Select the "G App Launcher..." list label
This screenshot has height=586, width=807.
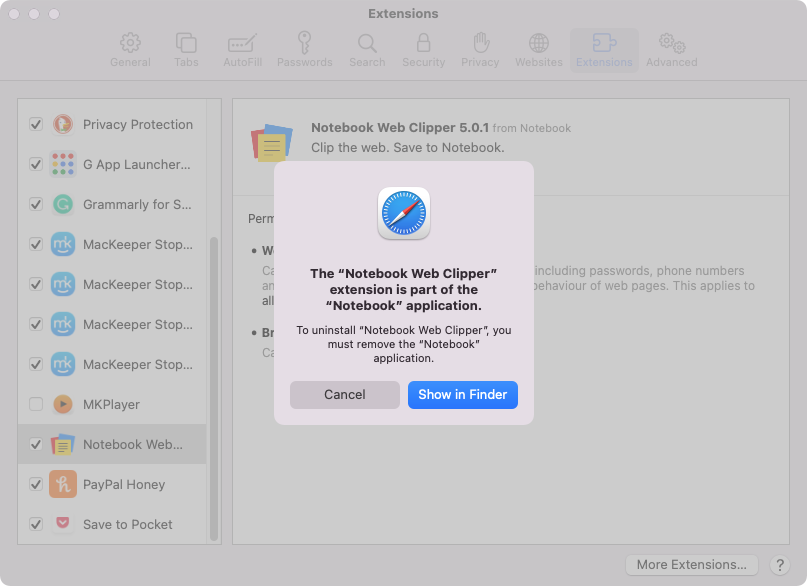(137, 165)
